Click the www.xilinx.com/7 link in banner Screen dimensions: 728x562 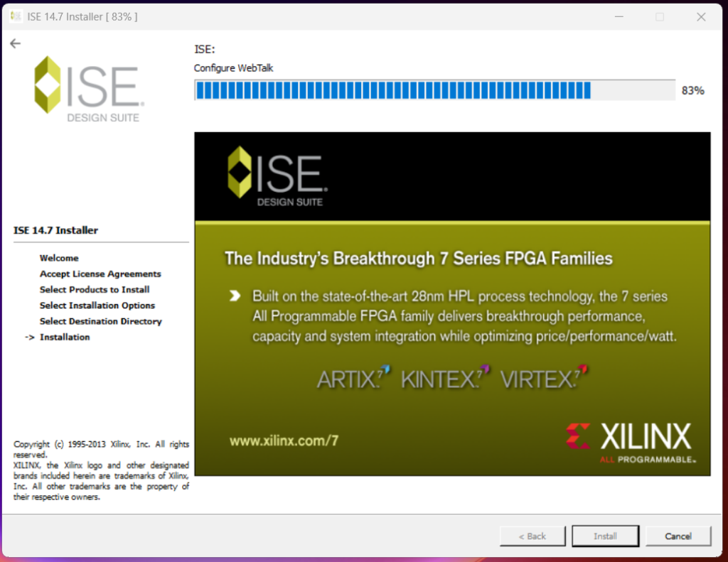point(284,441)
